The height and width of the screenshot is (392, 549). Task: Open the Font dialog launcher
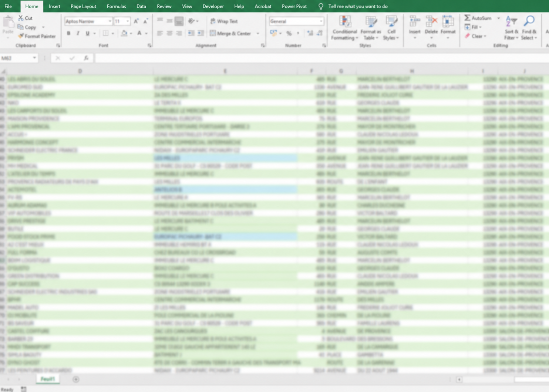pyautogui.click(x=149, y=45)
